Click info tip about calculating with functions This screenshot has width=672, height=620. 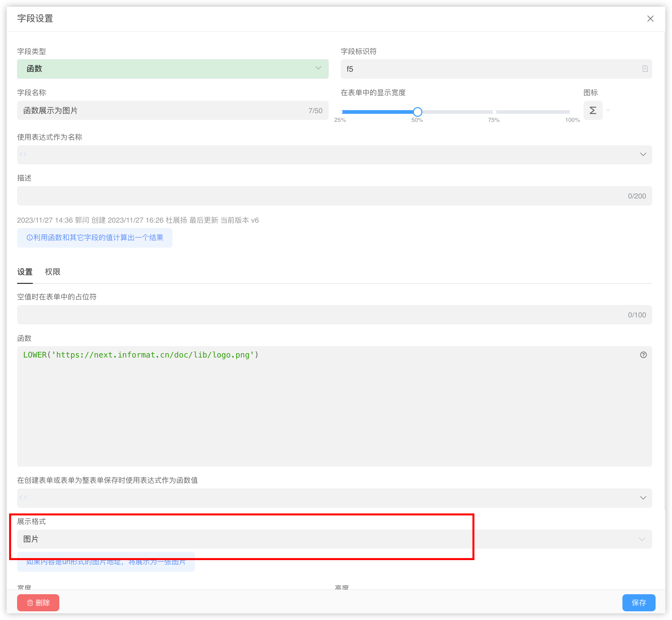point(95,238)
